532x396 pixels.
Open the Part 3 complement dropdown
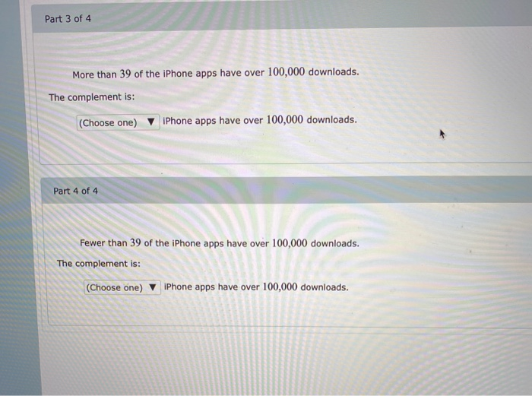coord(118,122)
